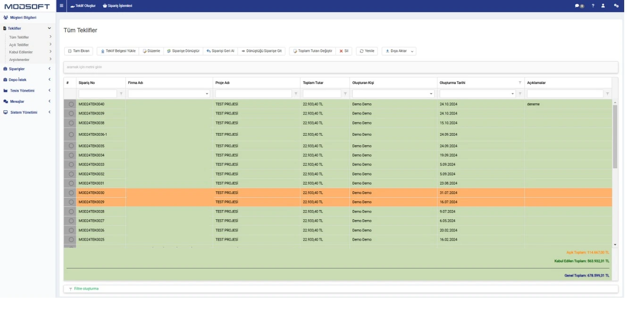
Task: Select radio button for MOD24TEK0025
Action: click(x=71, y=240)
